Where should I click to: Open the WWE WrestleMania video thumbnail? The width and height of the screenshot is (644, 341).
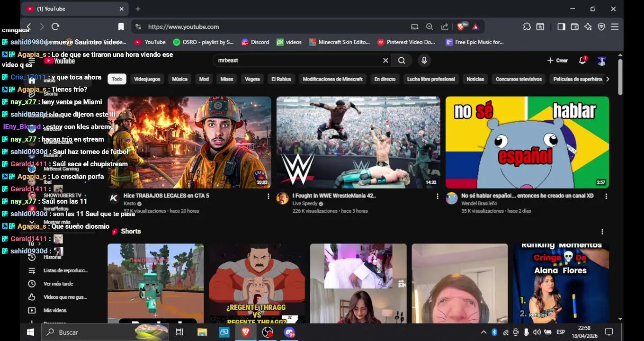358,142
